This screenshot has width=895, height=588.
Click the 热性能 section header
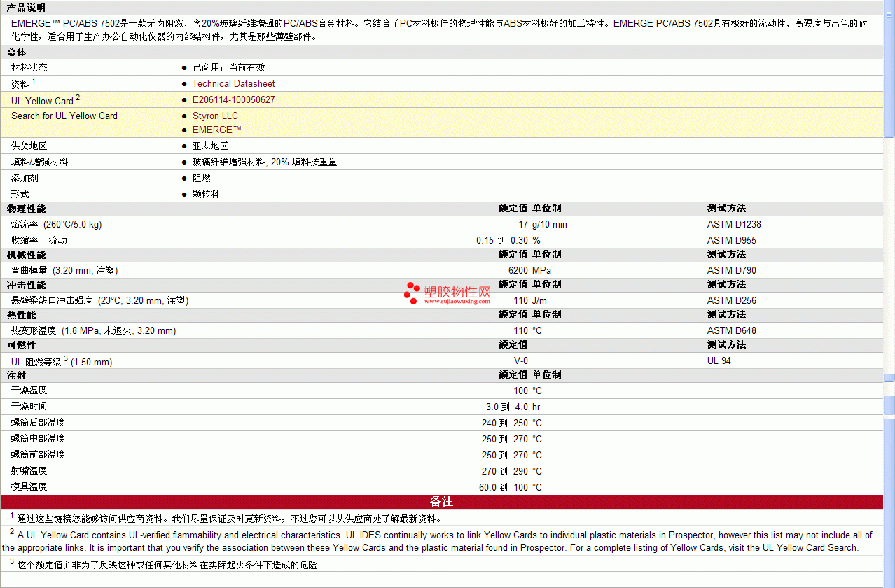[21, 315]
